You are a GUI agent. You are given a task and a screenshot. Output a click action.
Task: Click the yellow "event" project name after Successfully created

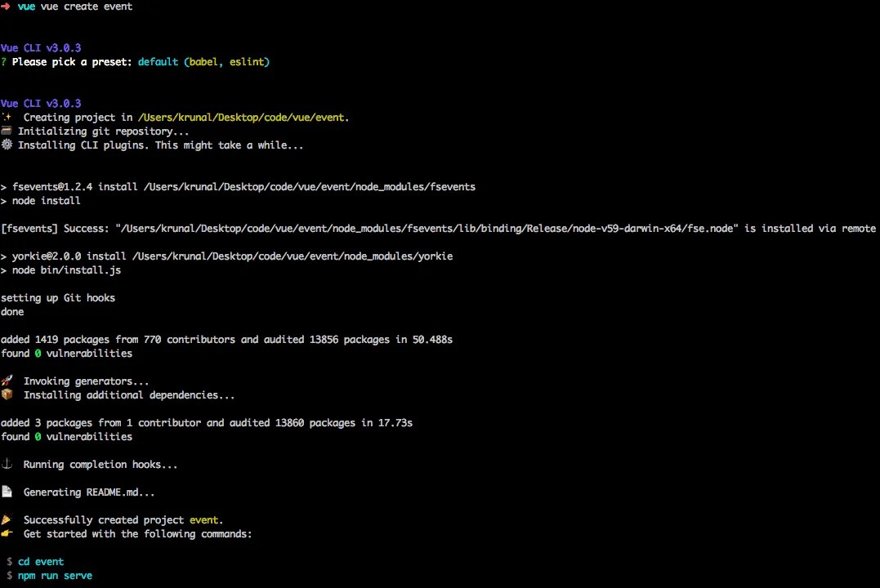[x=204, y=520]
